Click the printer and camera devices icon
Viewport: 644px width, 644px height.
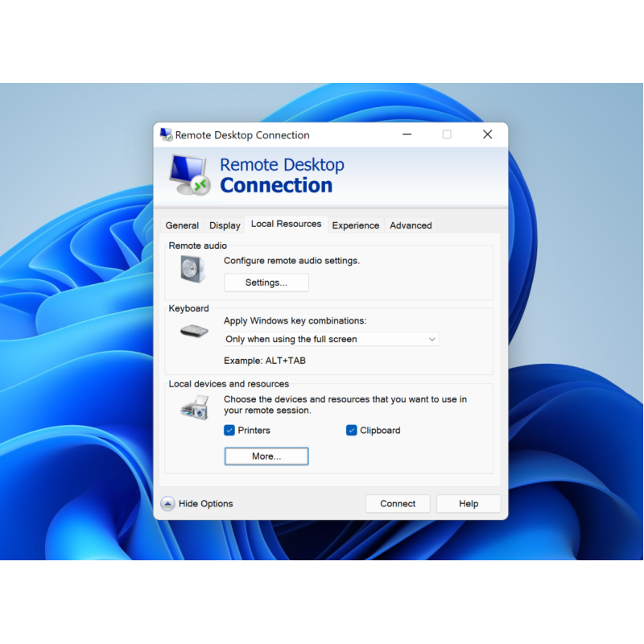coord(195,407)
